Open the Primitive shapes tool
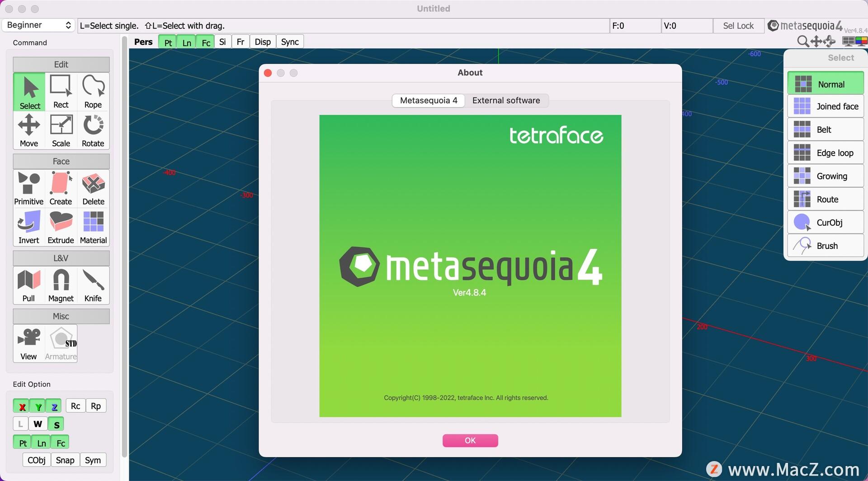The height and width of the screenshot is (481, 868). (x=29, y=189)
